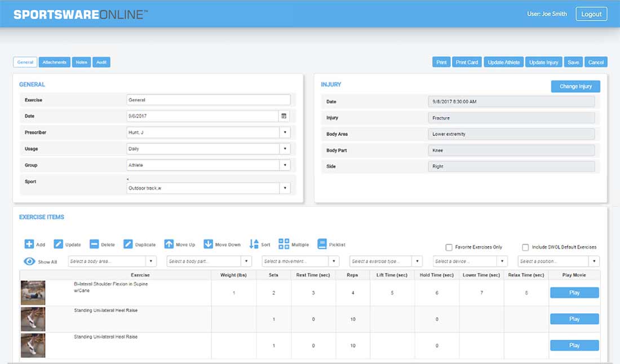Click the Multiple selection grid icon
This screenshot has height=364, width=620.
click(284, 244)
